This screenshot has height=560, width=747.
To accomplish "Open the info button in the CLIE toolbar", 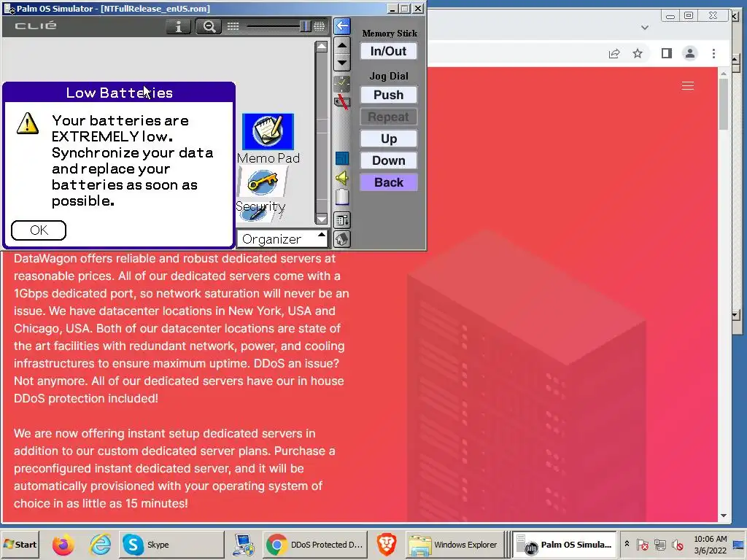I will (x=179, y=26).
